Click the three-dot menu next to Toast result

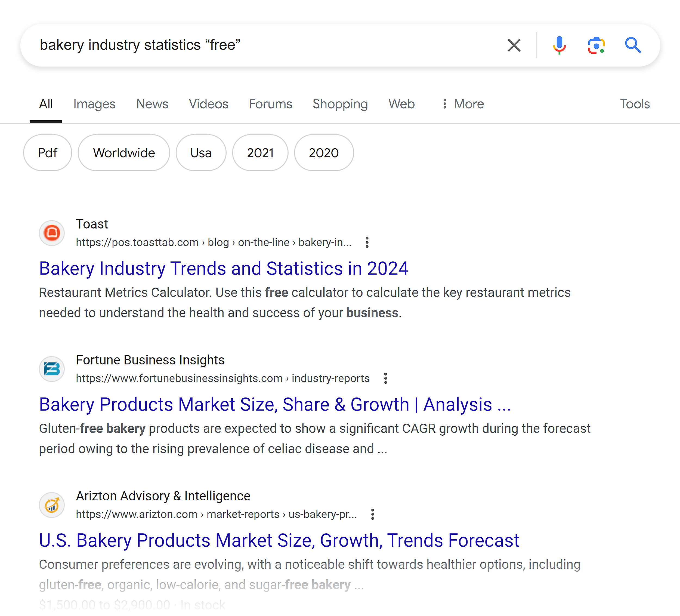click(367, 242)
